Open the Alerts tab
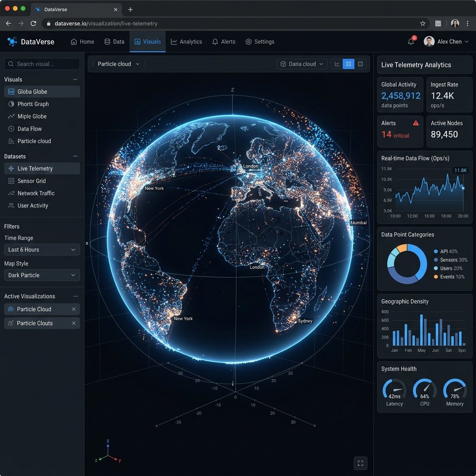Screen dimensions: 476x476 [x=224, y=41]
